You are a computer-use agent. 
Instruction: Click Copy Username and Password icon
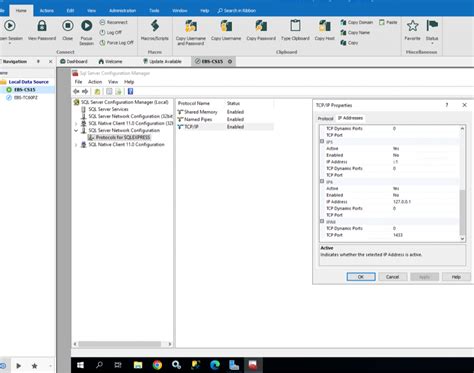pyautogui.click(x=191, y=26)
